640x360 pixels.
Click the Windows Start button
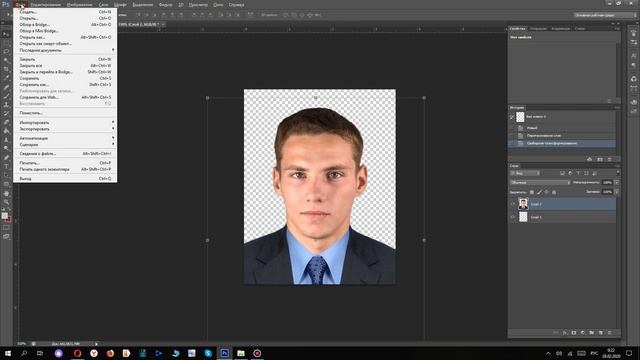(x=8, y=353)
